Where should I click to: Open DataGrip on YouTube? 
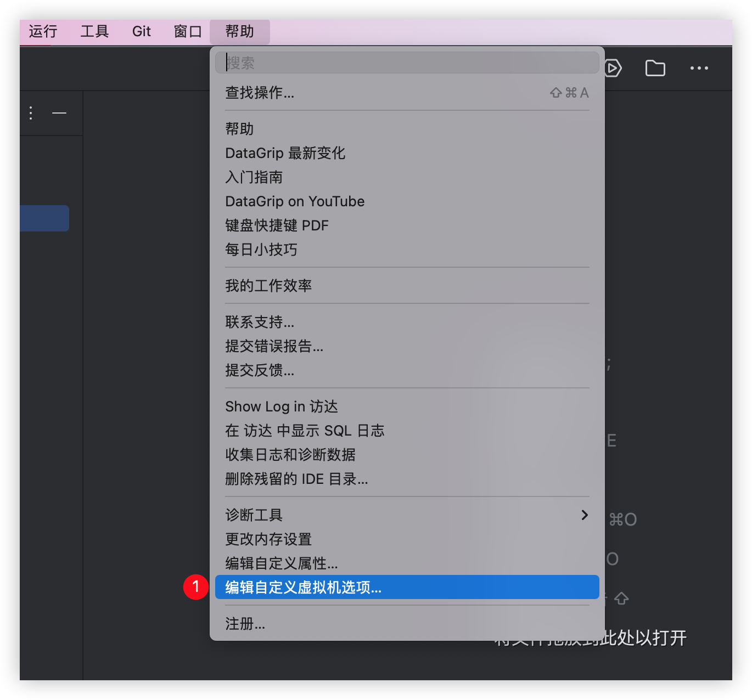click(x=295, y=201)
